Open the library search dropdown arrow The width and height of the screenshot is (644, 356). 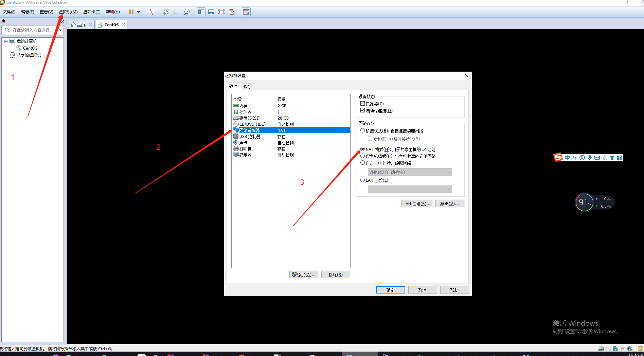60,30
